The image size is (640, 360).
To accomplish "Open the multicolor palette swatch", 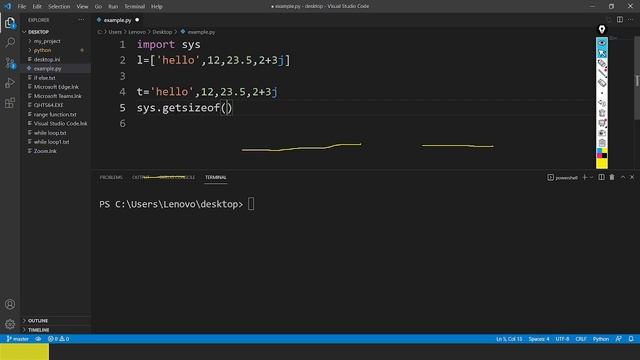I will coord(602,153).
